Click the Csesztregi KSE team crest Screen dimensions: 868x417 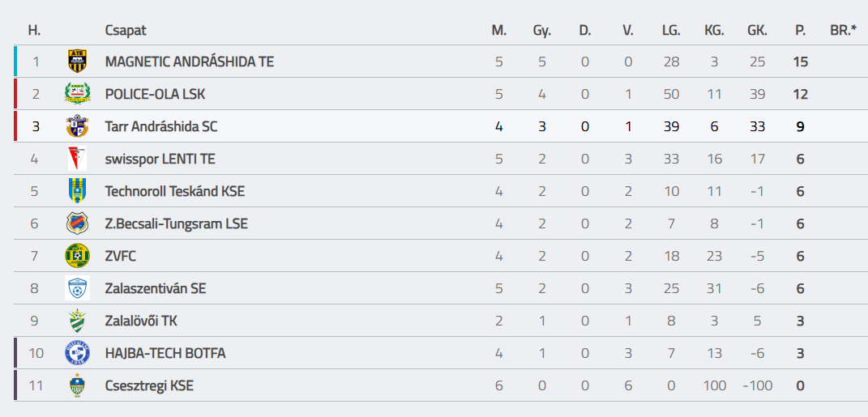(77, 385)
